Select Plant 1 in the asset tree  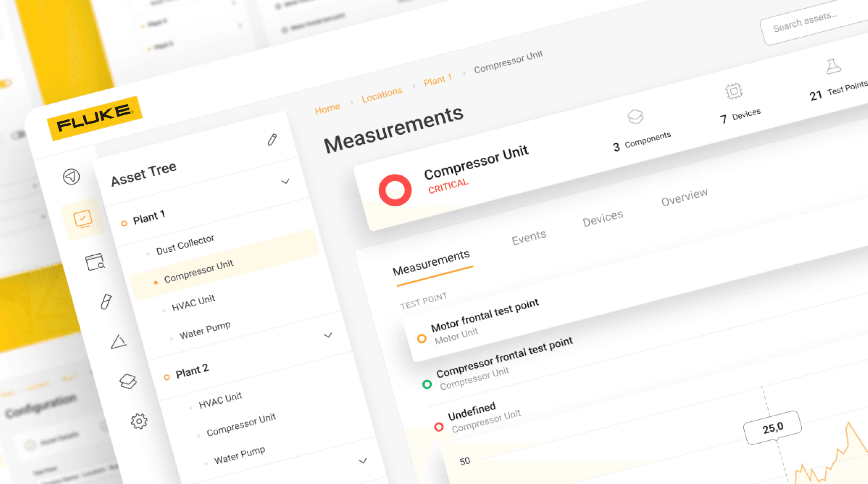149,217
